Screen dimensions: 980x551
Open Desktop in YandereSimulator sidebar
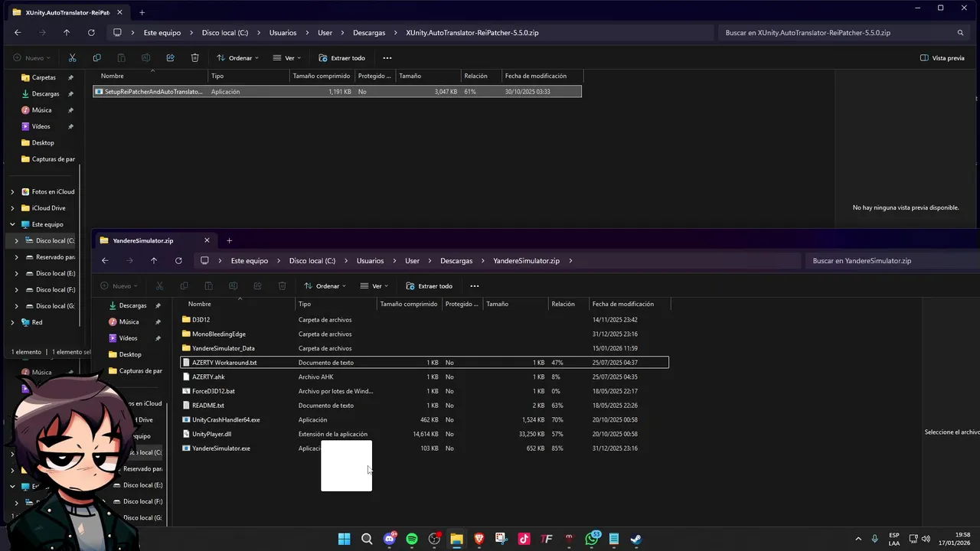129,354
